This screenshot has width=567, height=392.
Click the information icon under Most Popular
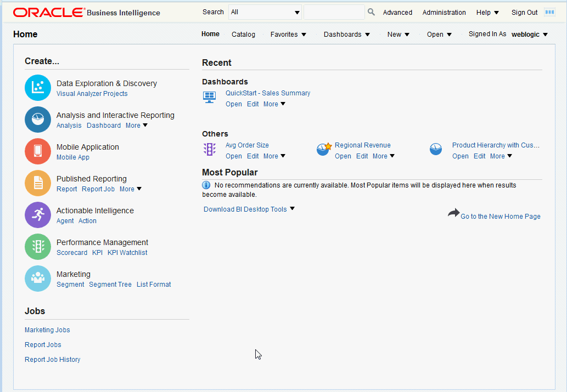click(206, 185)
